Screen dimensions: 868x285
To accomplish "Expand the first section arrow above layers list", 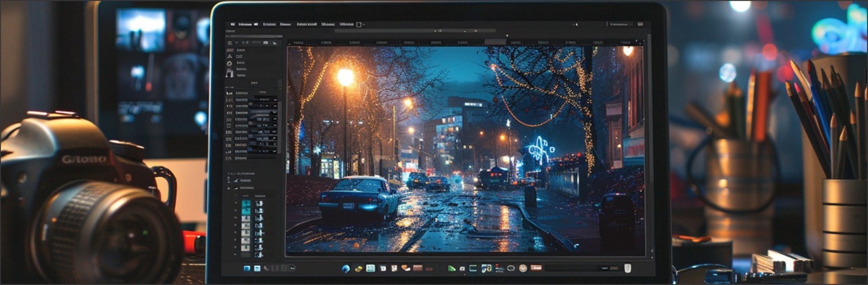I will point(229,180).
